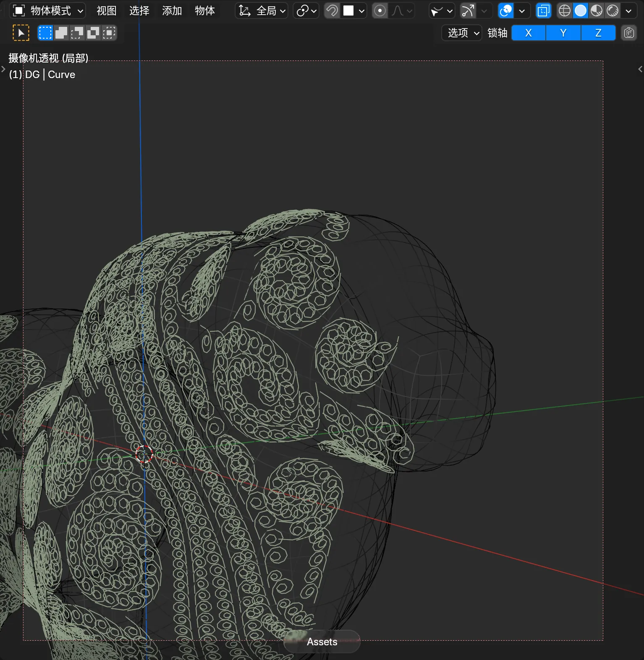Open the 物体 menu
This screenshot has width=644, height=660.
205,10
